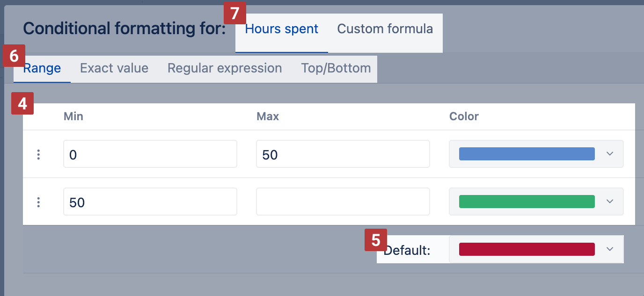Screen dimensions: 644x296
Task: Click the first row Min field
Action: [150, 154]
